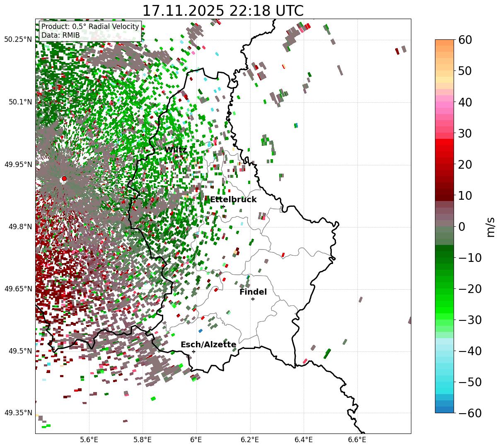Click the m/s colorbar unit label

coord(491,226)
